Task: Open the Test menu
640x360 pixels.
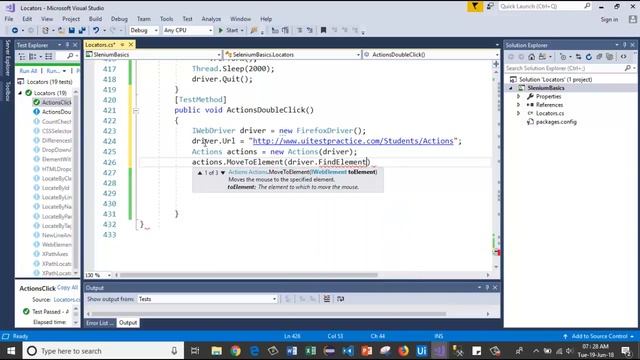Action: pyautogui.click(x=187, y=19)
